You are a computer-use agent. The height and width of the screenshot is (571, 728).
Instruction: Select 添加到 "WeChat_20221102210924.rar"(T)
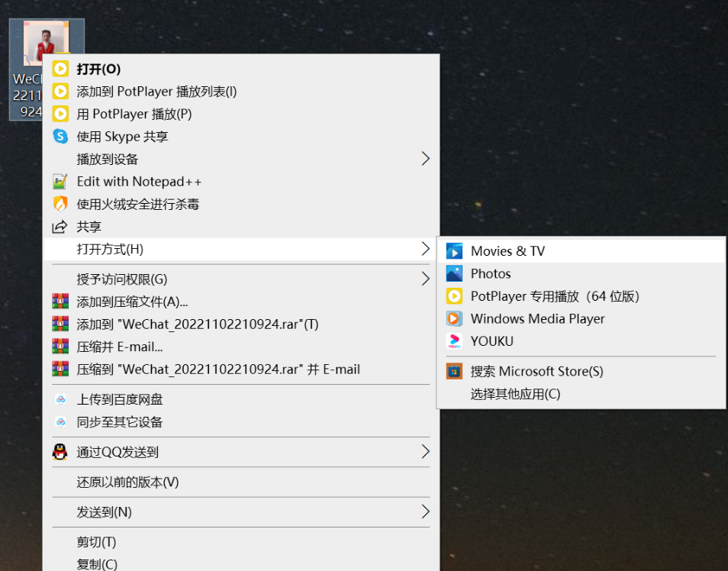coord(241,324)
